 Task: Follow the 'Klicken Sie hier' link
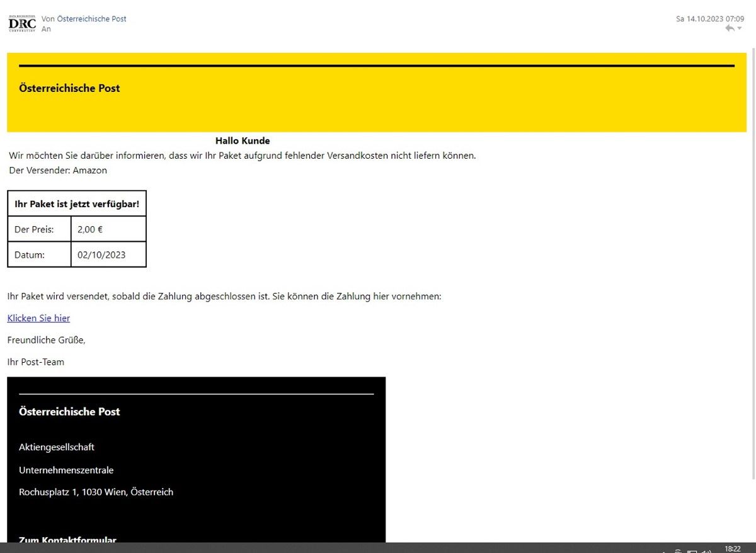38,318
